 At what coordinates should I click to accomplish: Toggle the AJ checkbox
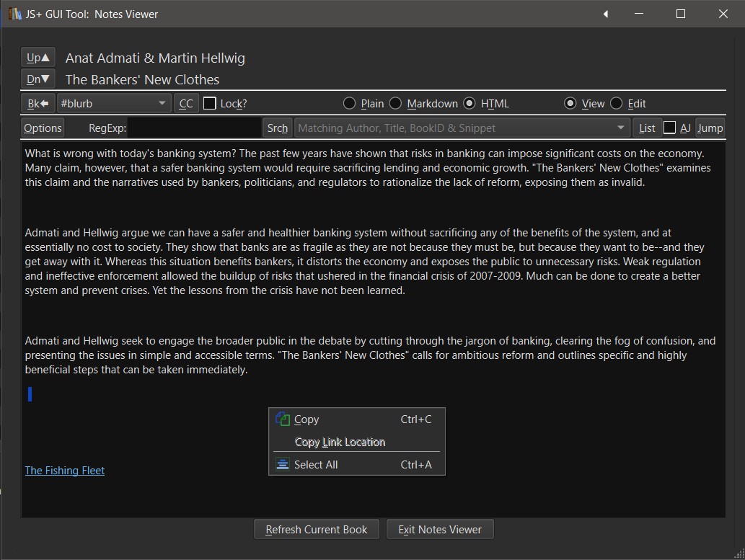(x=669, y=128)
